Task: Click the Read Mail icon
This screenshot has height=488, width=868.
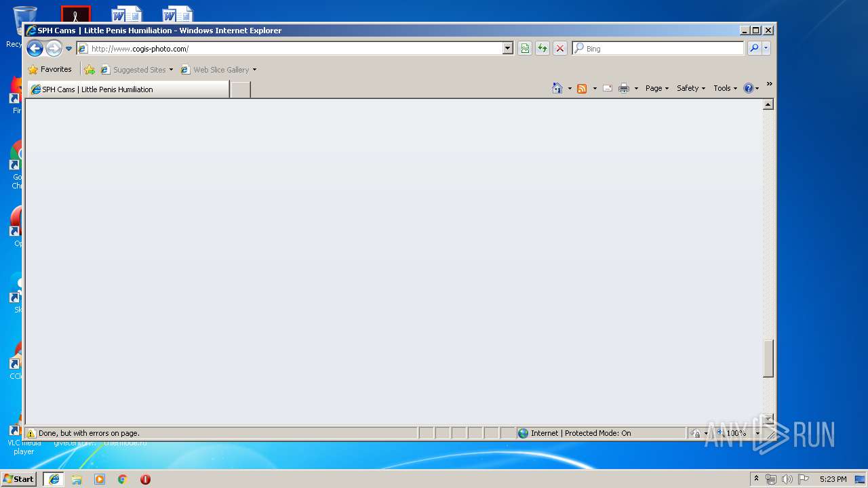Action: click(608, 89)
